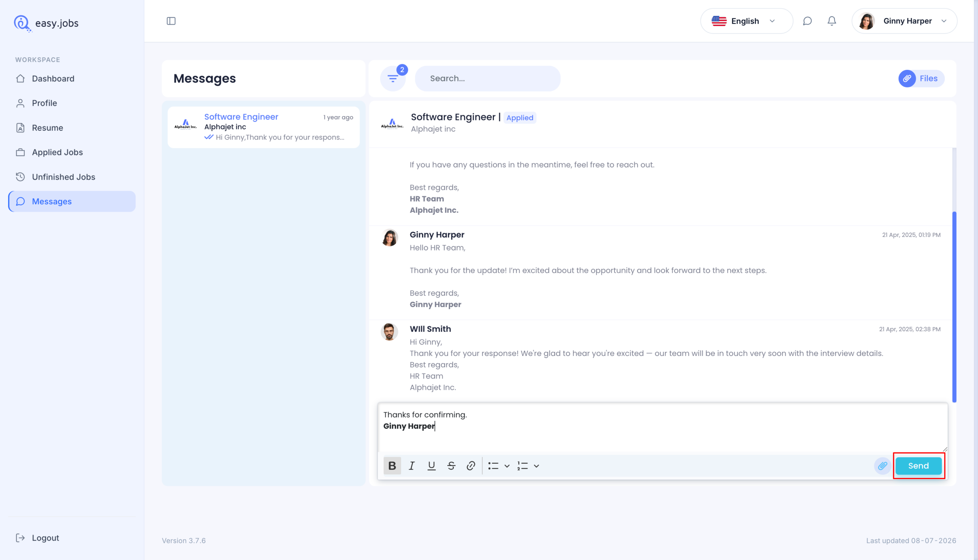
Task: Click the Dashboard home icon
Action: click(20, 78)
